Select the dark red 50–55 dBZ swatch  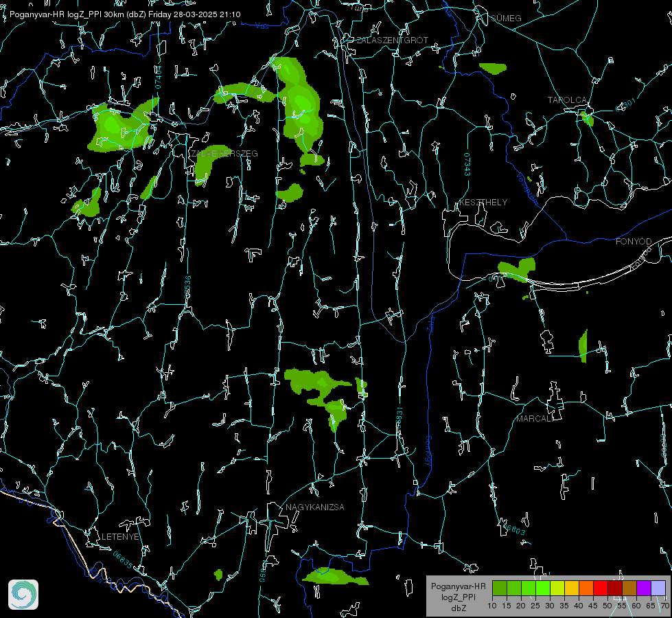click(615, 588)
